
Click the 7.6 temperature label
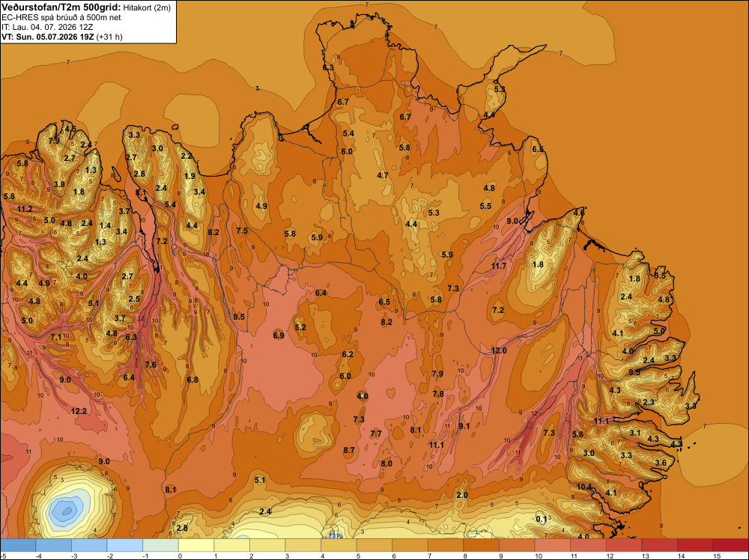tap(151, 365)
